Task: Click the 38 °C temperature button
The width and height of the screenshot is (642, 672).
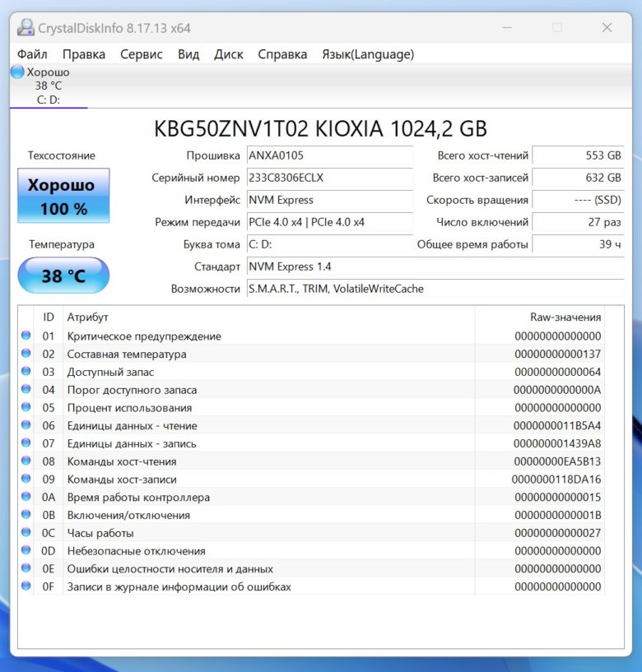Action: tap(63, 276)
